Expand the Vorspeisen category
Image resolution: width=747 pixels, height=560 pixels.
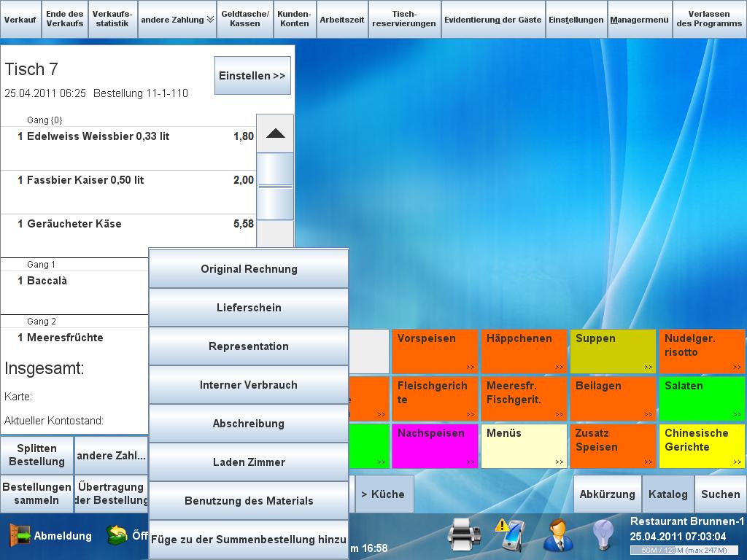pos(435,351)
